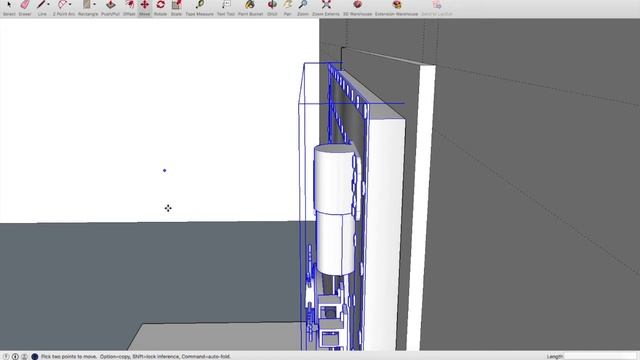The image size is (640, 360).
Task: Open the Line tool dropdown arrow
Action: [49, 5]
